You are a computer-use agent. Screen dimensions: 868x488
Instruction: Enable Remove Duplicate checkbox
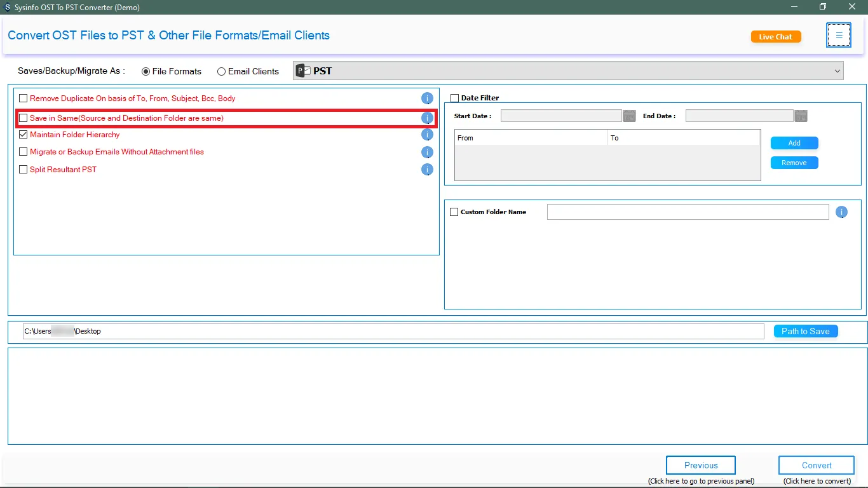[24, 98]
